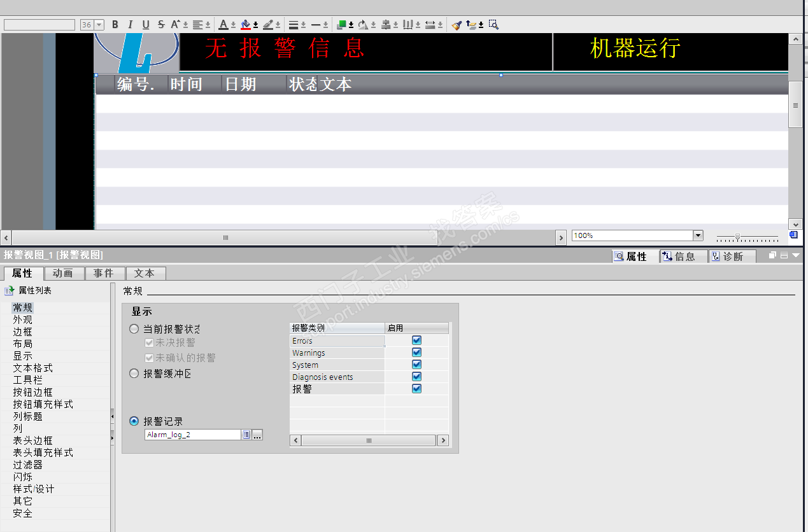Click the font name input field
This screenshot has width=808, height=532.
click(x=39, y=25)
